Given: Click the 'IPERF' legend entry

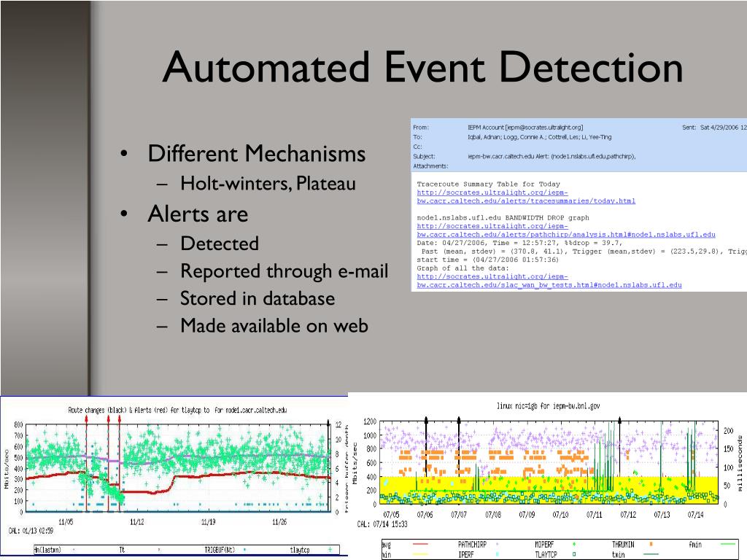Looking at the screenshot, I should [465, 555].
